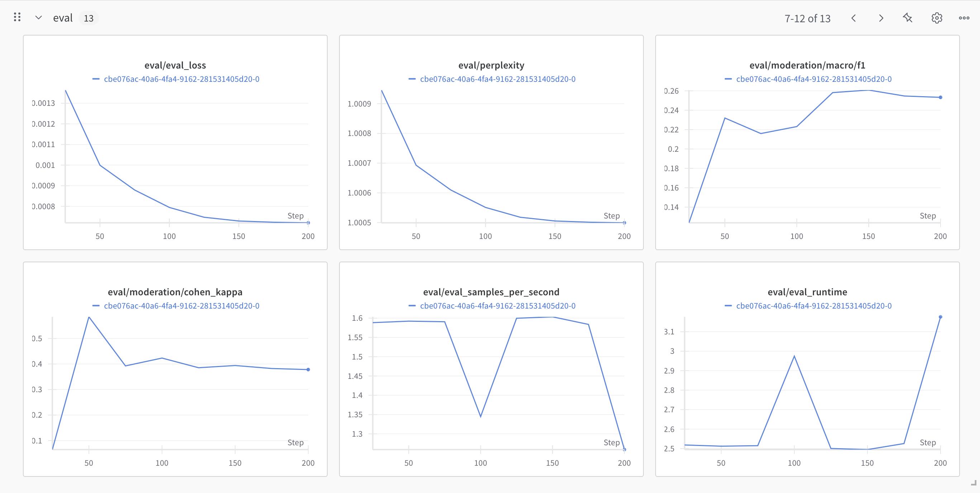This screenshot has height=493, width=980.
Task: Click the resize handle at bottom-right corner
Action: click(973, 483)
